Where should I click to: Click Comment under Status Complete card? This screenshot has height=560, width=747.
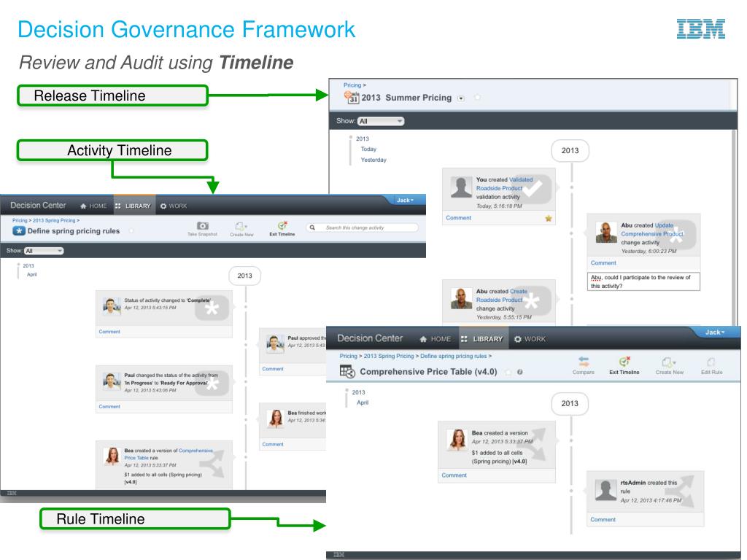coord(109,332)
